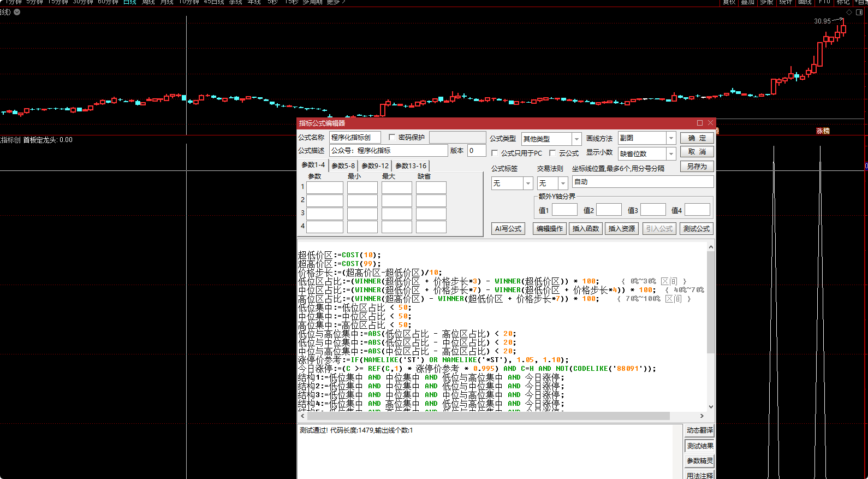Maximize the 指标公式编辑器 dialog

click(700, 123)
